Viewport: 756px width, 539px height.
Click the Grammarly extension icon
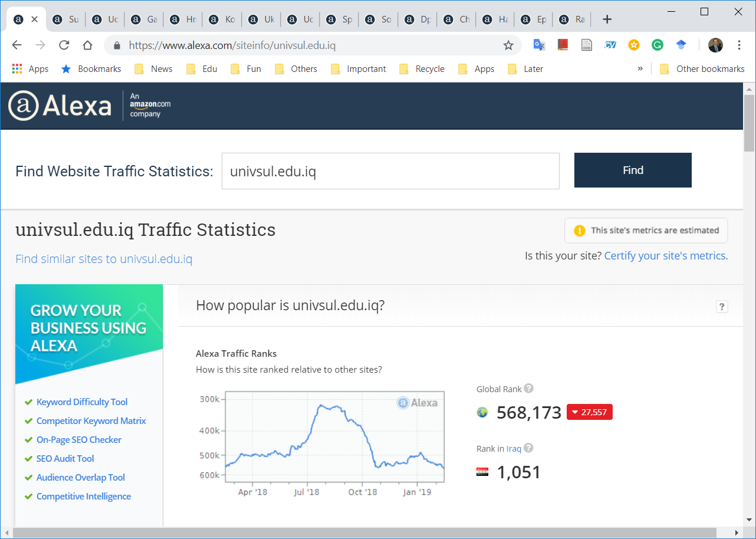(657, 45)
